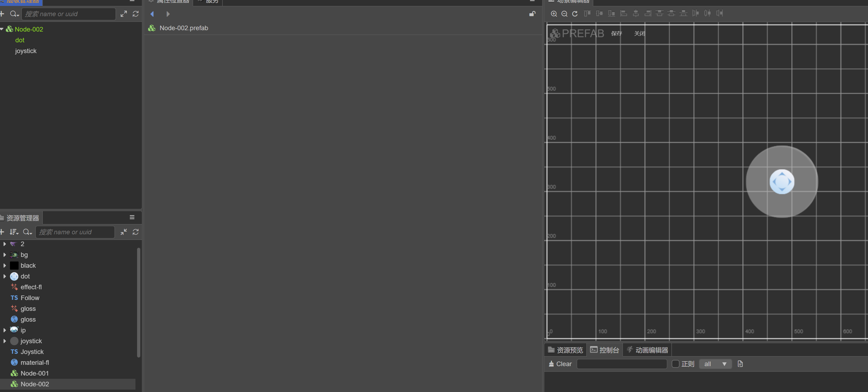Navigate back in the inspector history
The width and height of the screenshot is (868, 392).
pos(152,14)
